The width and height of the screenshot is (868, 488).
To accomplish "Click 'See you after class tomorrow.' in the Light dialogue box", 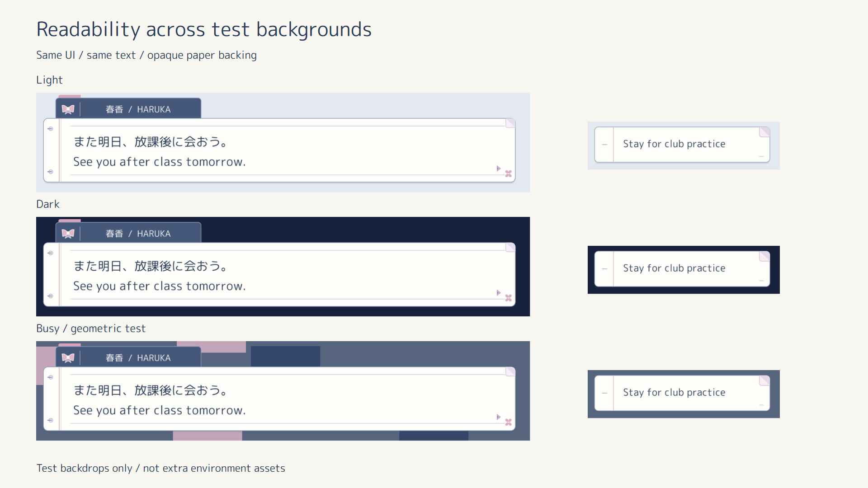I will 160,162.
